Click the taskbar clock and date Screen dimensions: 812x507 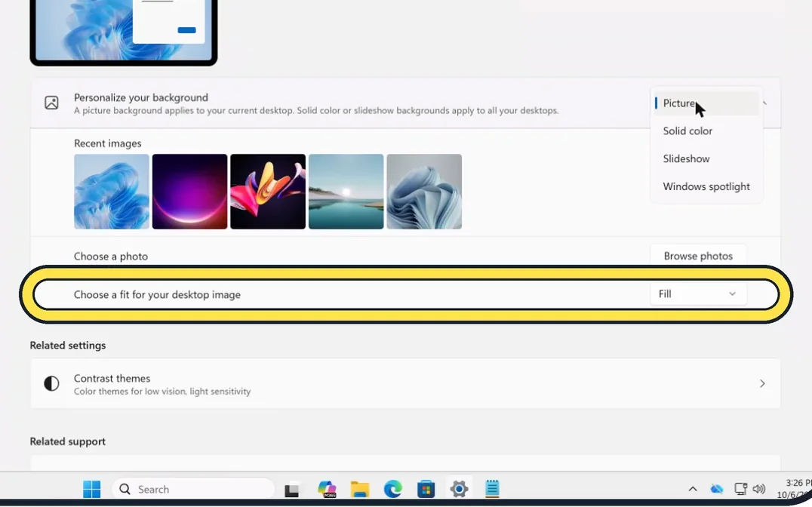tap(793, 489)
